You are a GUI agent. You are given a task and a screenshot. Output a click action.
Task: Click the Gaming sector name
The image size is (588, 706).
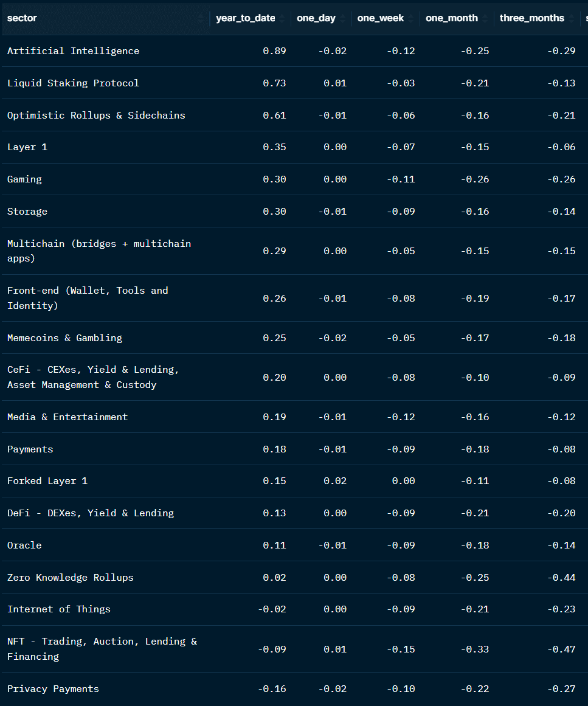[24, 179]
